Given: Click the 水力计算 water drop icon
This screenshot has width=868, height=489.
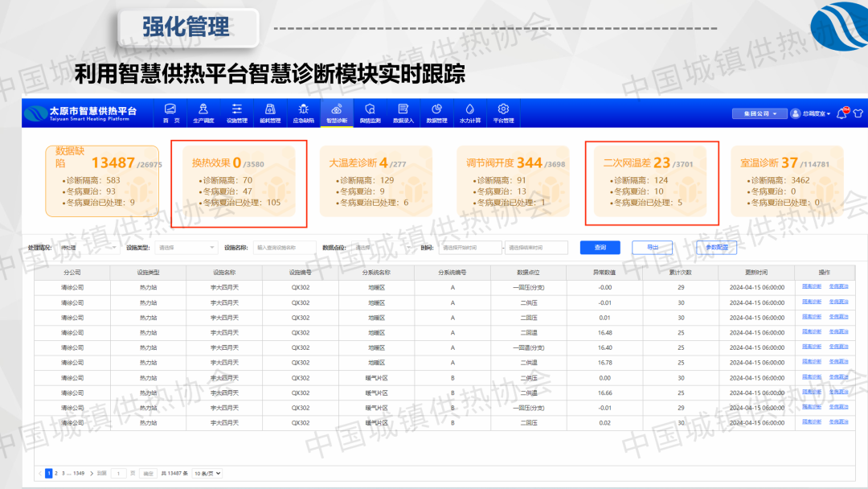Looking at the screenshot, I should tap(470, 109).
